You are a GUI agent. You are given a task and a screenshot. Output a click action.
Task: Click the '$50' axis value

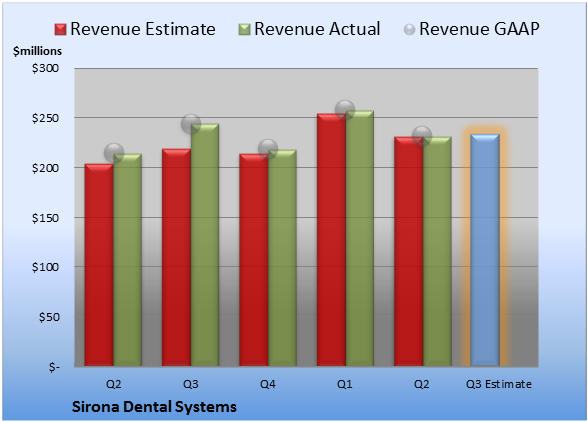coord(49,317)
